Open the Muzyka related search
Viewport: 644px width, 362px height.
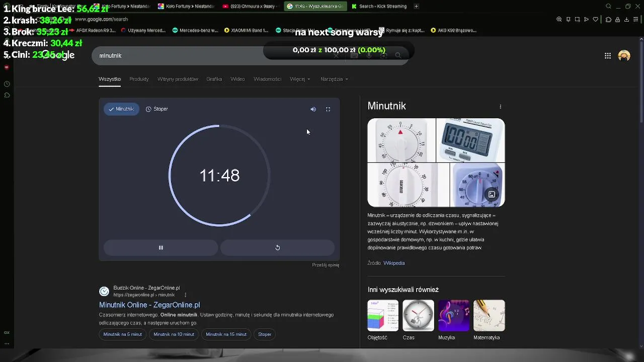[453, 320]
